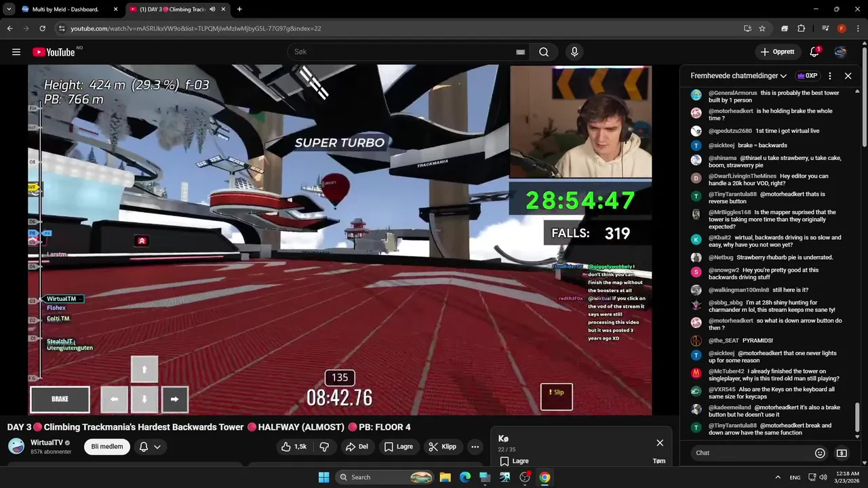The image size is (868, 488).
Task: Mute the playing tab via speaker icon
Action: (212, 9)
